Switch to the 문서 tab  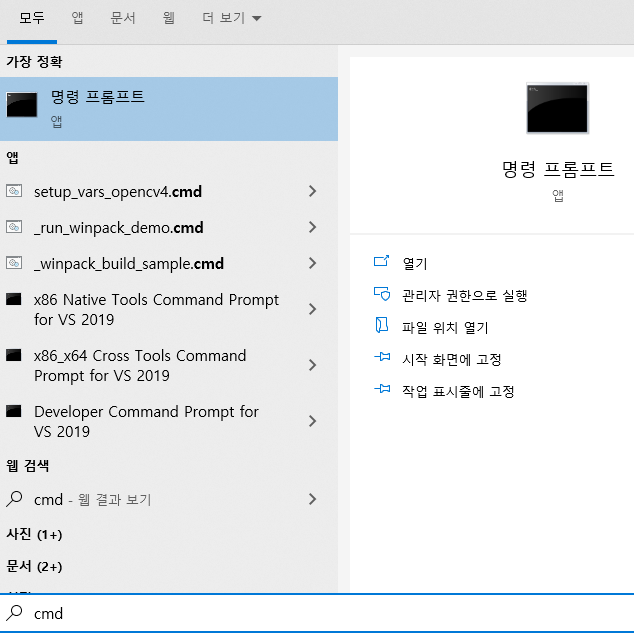click(x=123, y=18)
